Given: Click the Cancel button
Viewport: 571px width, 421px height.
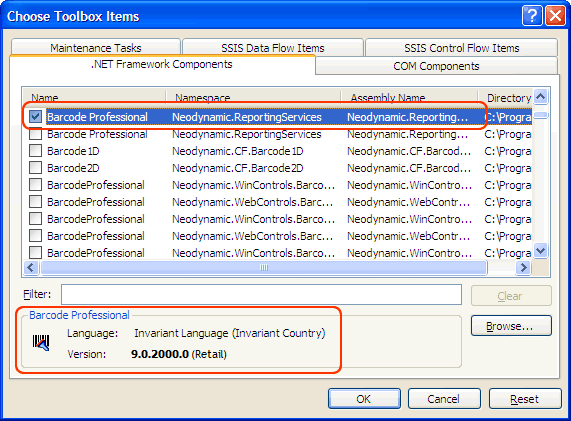Looking at the screenshot, I should click(x=444, y=399).
